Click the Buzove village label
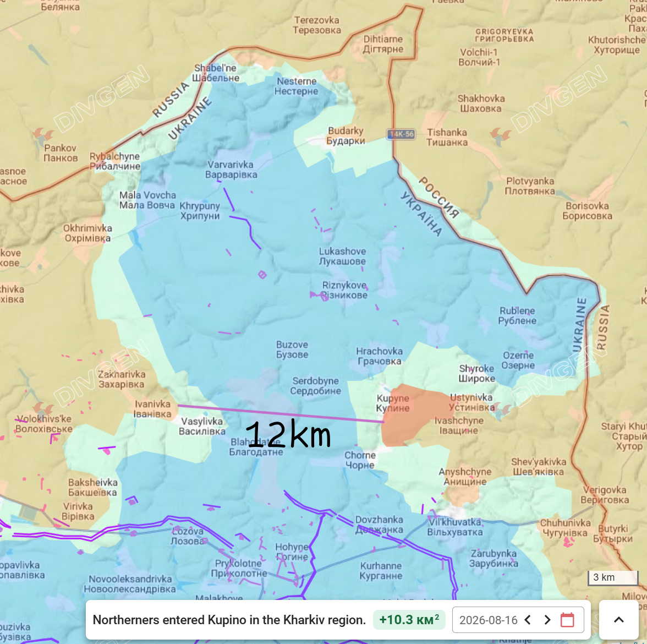The height and width of the screenshot is (644, 647). click(x=292, y=350)
